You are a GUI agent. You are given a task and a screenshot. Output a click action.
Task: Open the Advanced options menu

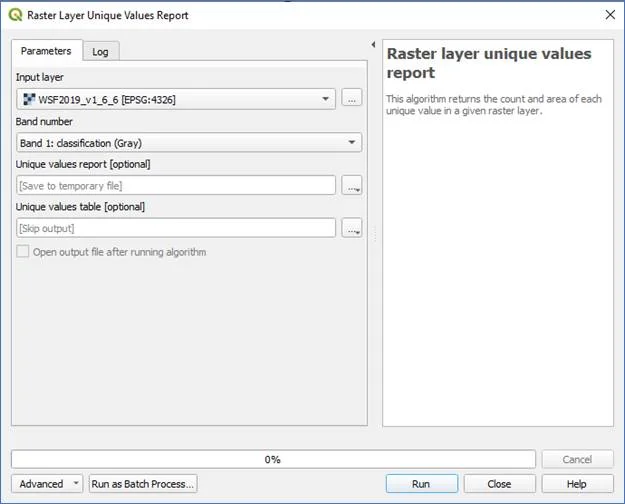click(x=48, y=484)
